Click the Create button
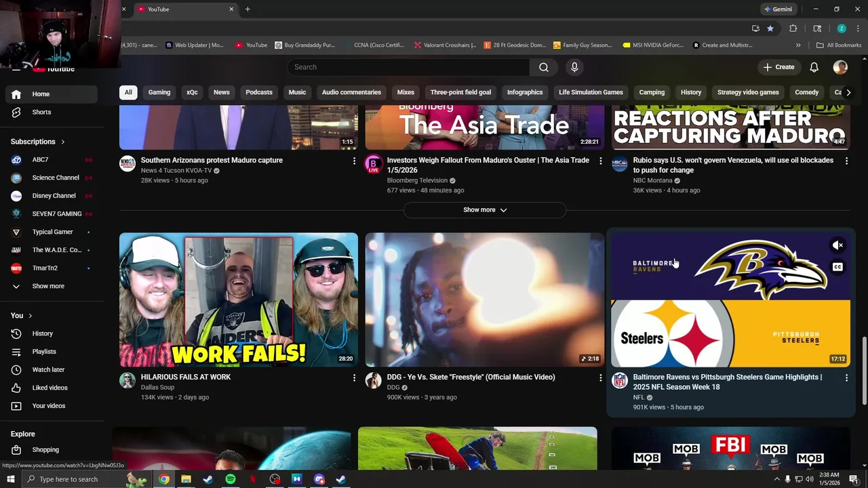This screenshot has width=868, height=488. 778,67
